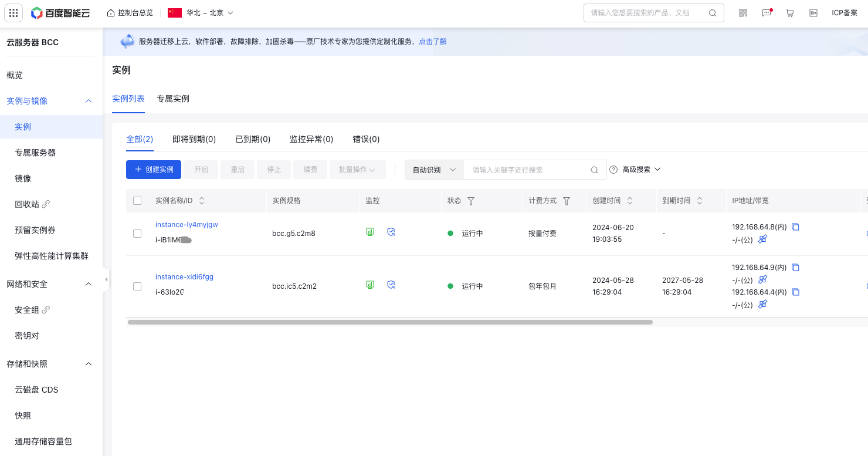
Task: Expand the 高级搜索 options
Action: 642,170
